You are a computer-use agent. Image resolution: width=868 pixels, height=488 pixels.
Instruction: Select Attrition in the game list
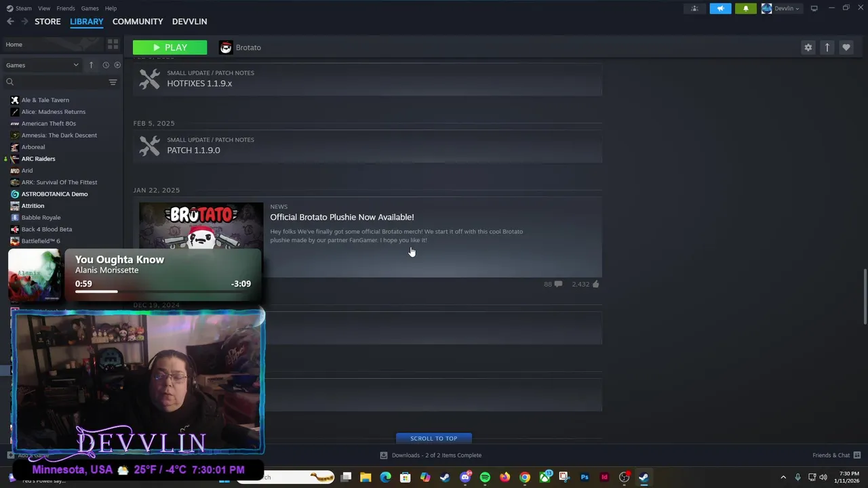pyautogui.click(x=33, y=206)
